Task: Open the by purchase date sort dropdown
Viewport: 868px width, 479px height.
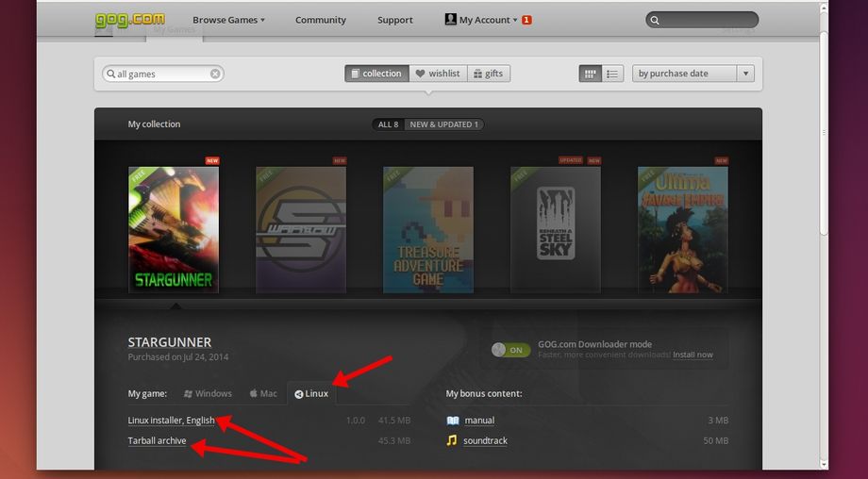Action: click(x=693, y=74)
